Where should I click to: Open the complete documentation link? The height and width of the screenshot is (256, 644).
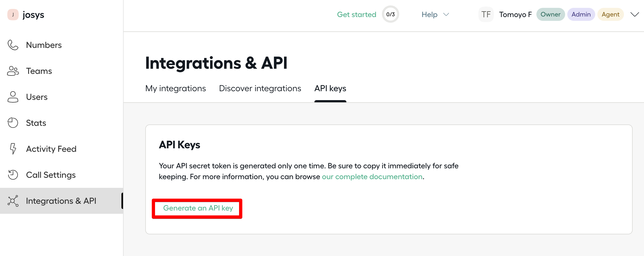[372, 177]
